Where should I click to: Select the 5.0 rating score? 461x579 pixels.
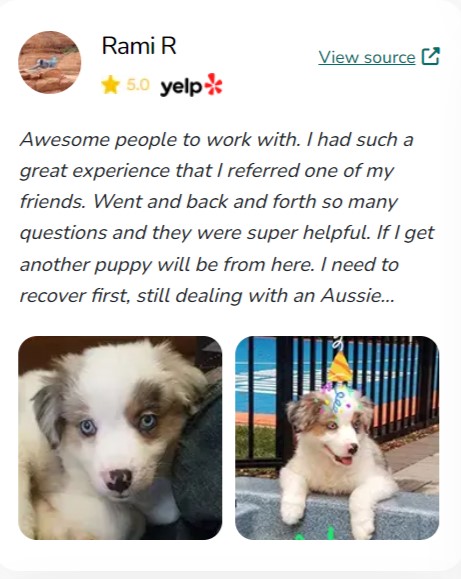pos(138,85)
